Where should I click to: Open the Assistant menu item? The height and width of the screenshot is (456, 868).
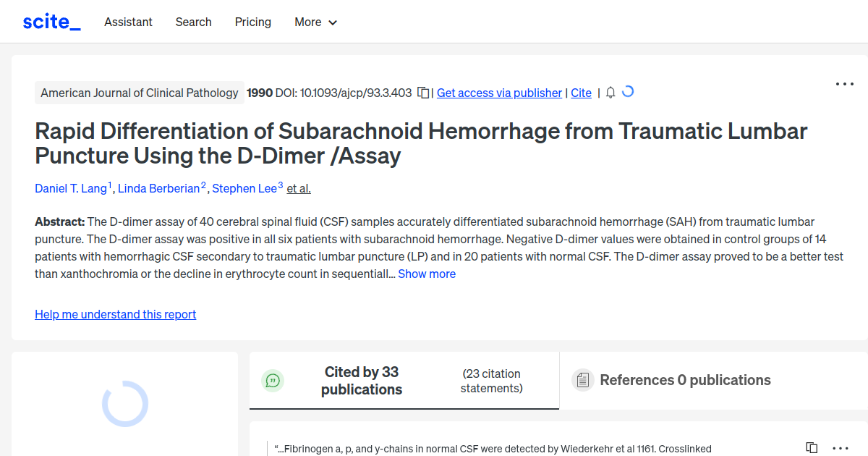(128, 22)
